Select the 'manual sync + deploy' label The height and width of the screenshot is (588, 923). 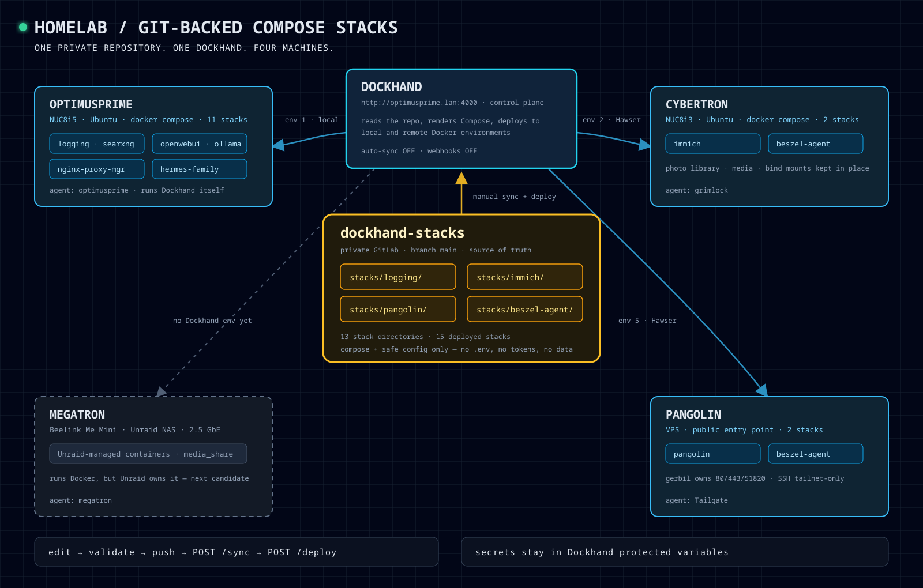(515, 197)
